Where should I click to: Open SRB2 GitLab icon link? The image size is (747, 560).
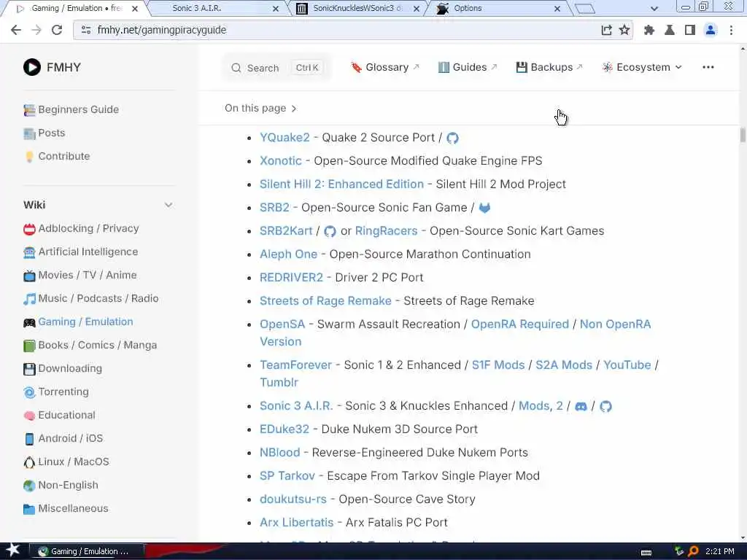(484, 208)
